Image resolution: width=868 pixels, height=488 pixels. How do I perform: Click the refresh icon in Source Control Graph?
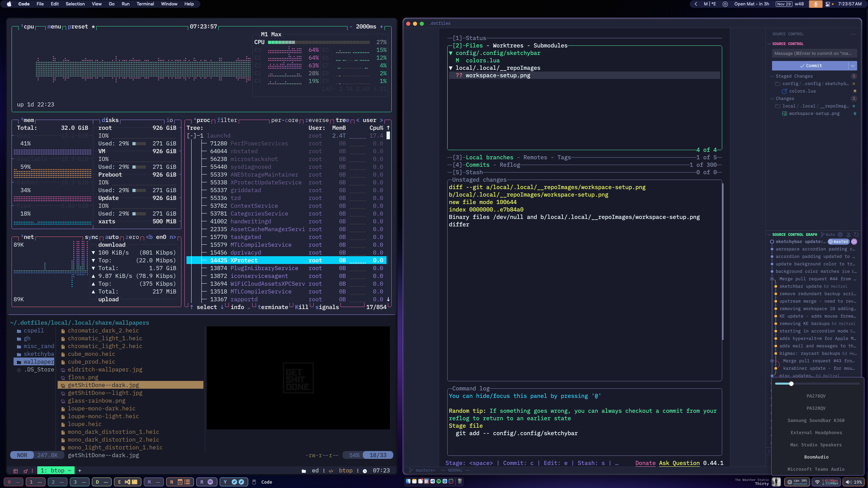[x=856, y=235]
